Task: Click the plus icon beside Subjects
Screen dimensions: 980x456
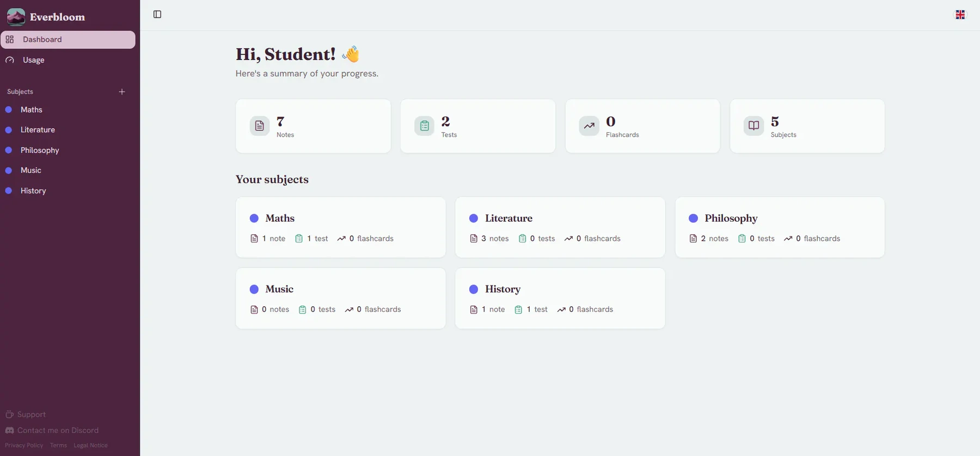Action: tap(122, 92)
